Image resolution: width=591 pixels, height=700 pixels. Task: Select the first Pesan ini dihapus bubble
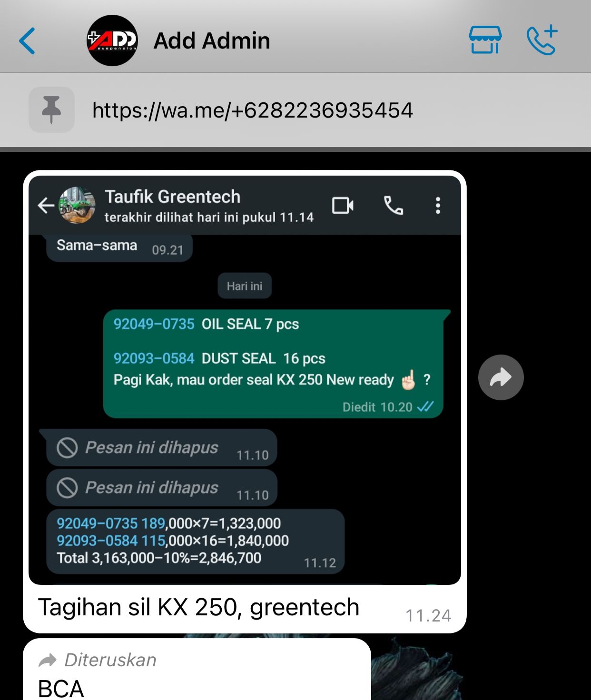pos(162,448)
